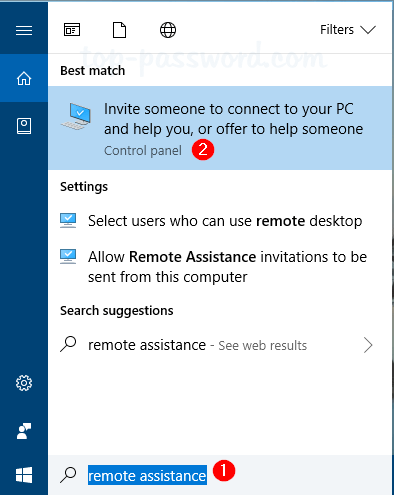Expand the Filters dropdown

pyautogui.click(x=348, y=30)
